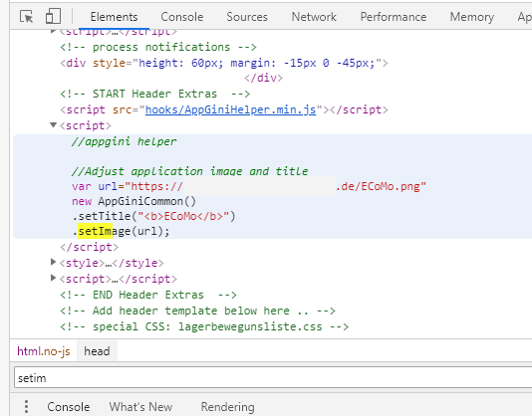
Task: Select the END Header Extras comment
Action: 148,295
